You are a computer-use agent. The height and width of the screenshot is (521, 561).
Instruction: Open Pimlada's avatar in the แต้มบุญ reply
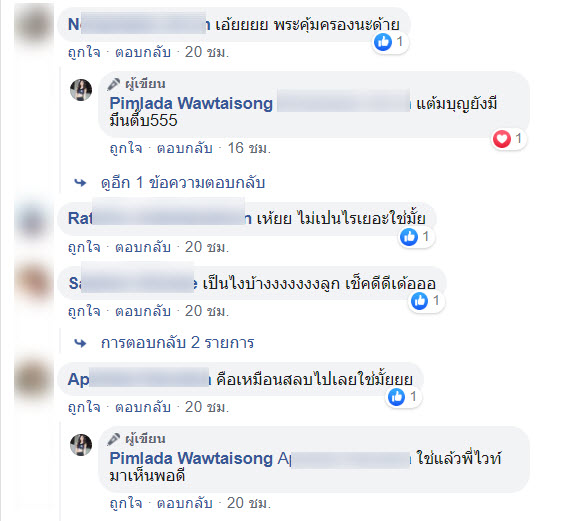pos(81,90)
